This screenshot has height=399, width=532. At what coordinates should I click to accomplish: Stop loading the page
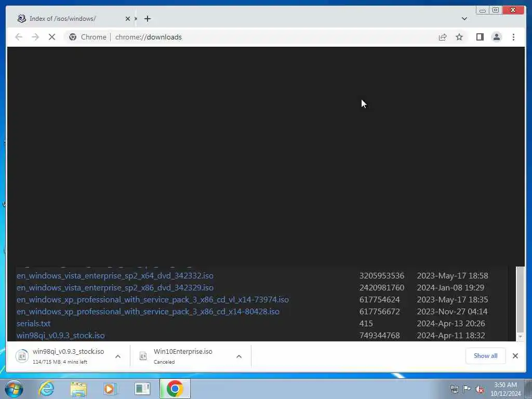click(x=52, y=37)
